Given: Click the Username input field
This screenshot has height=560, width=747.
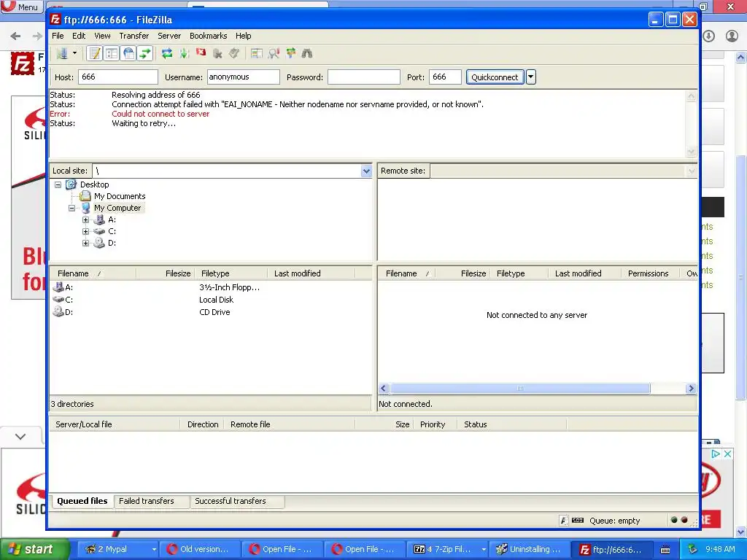Looking at the screenshot, I should tap(243, 77).
